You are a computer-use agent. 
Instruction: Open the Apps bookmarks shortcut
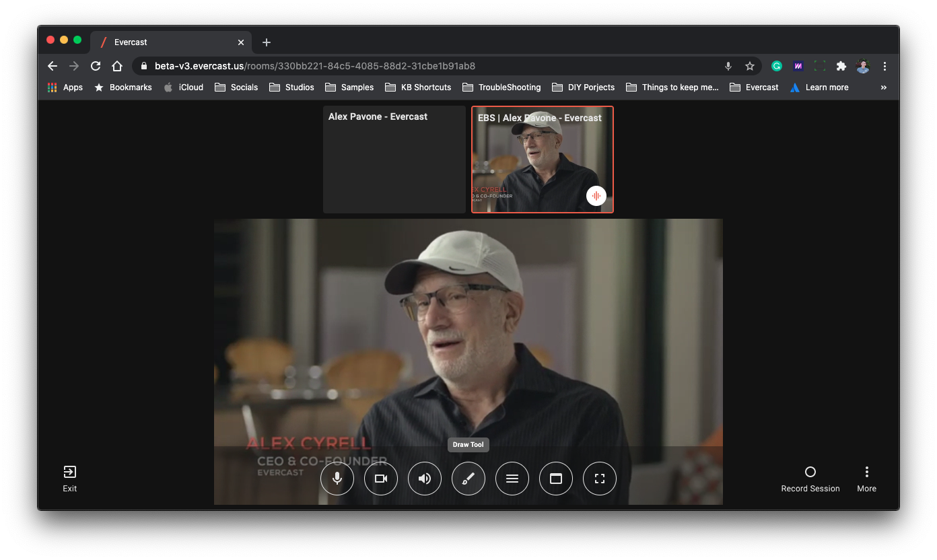click(x=65, y=87)
